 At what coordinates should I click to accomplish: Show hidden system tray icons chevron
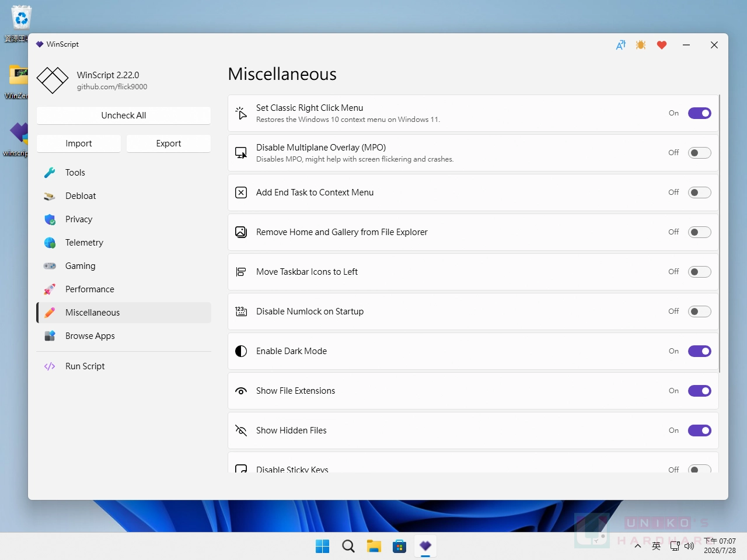(x=638, y=546)
